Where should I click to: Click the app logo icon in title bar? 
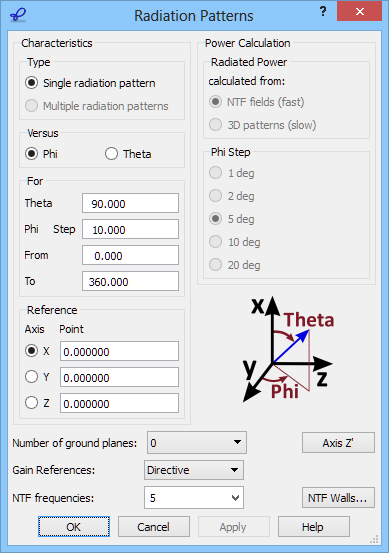[18, 15]
